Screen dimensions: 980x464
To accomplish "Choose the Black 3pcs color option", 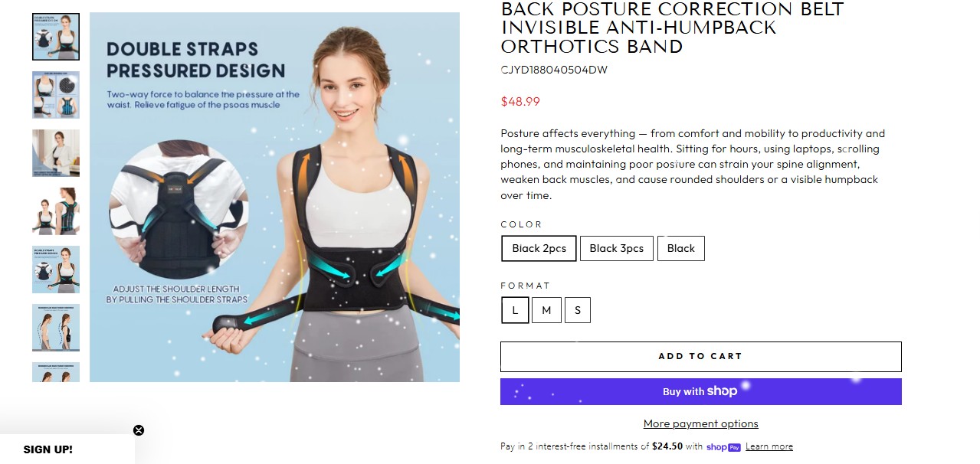I will tap(617, 248).
